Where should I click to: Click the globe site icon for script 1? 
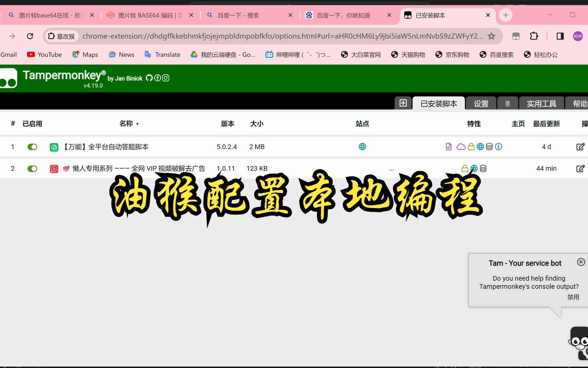point(362,147)
